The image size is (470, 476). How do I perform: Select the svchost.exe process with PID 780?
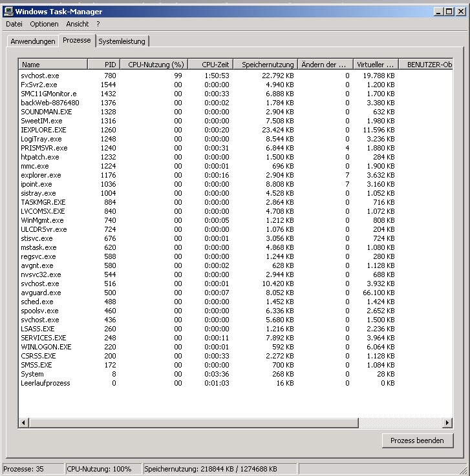39,76
